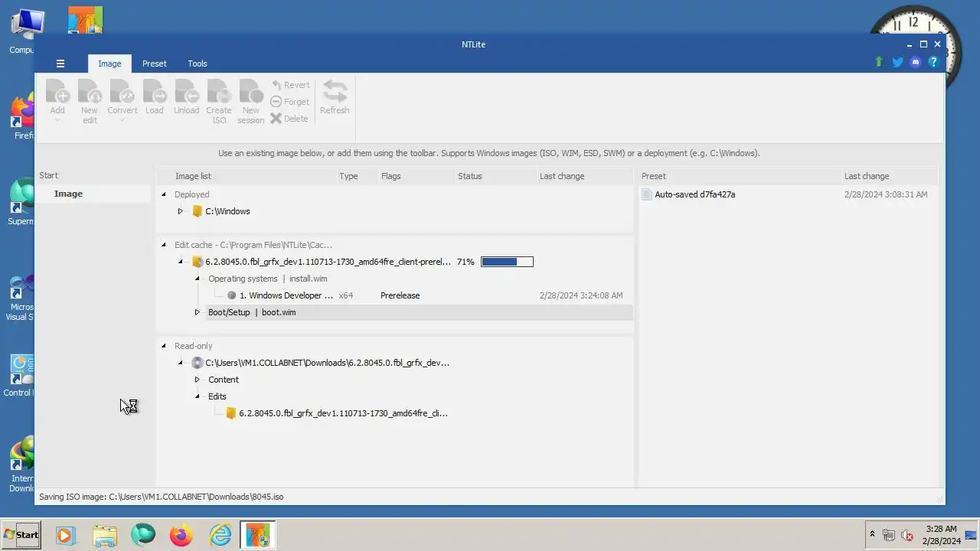
Task: Open the Twitter link icon
Action: [x=897, y=62]
